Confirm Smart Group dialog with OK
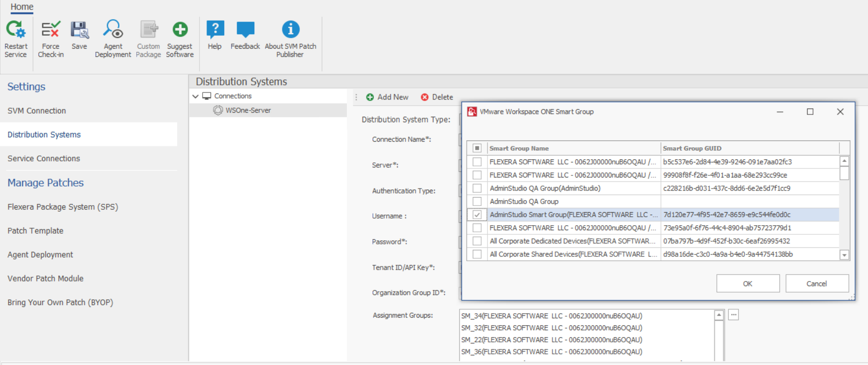 pyautogui.click(x=748, y=284)
